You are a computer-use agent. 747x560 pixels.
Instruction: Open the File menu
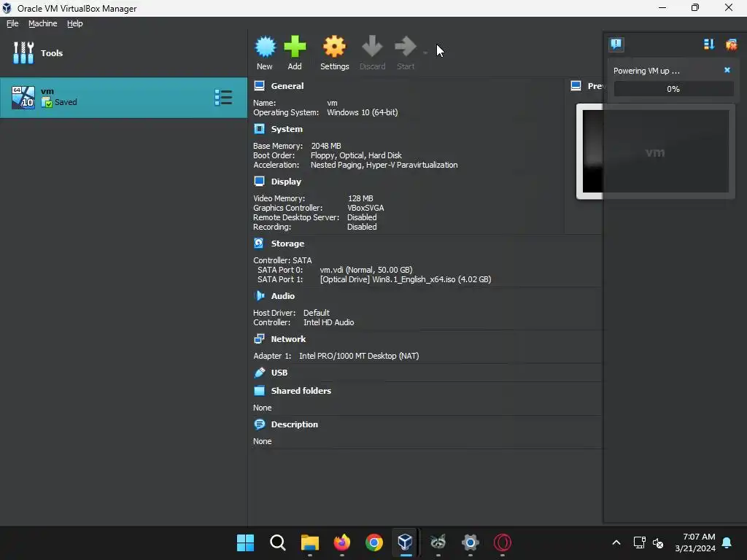[12, 23]
